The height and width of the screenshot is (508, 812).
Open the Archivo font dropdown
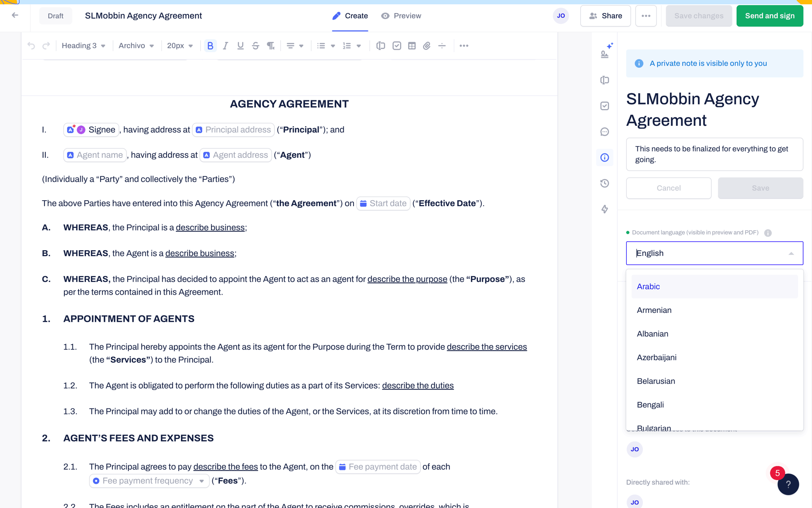click(x=136, y=46)
